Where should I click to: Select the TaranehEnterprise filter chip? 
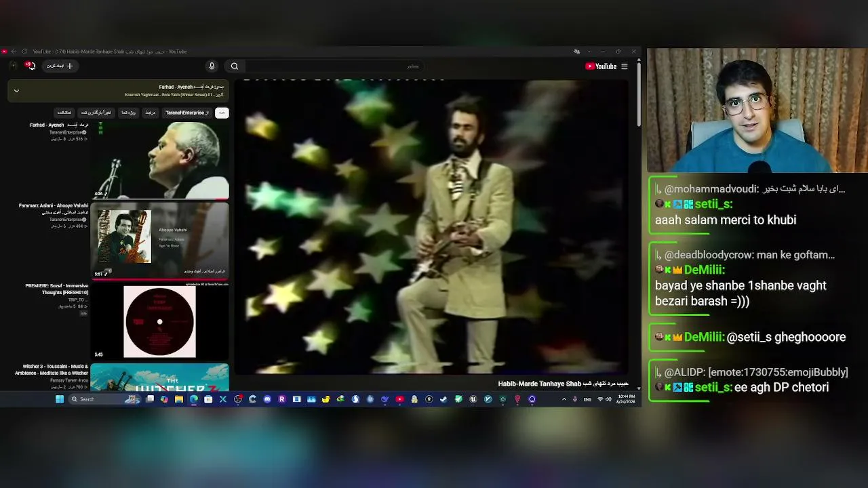(x=186, y=113)
